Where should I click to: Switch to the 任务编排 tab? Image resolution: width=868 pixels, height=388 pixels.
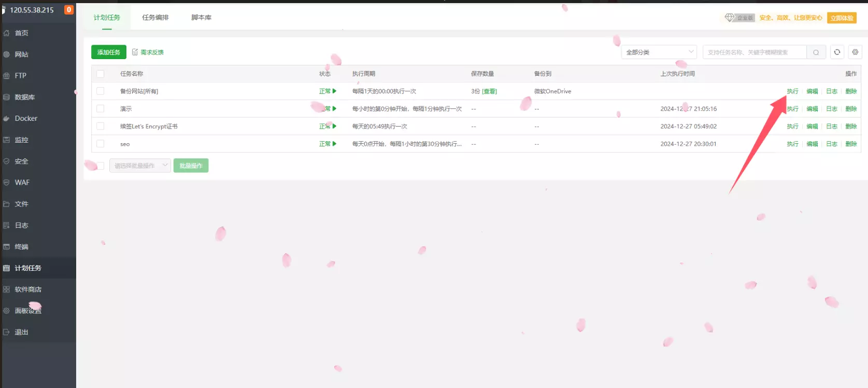tap(155, 18)
